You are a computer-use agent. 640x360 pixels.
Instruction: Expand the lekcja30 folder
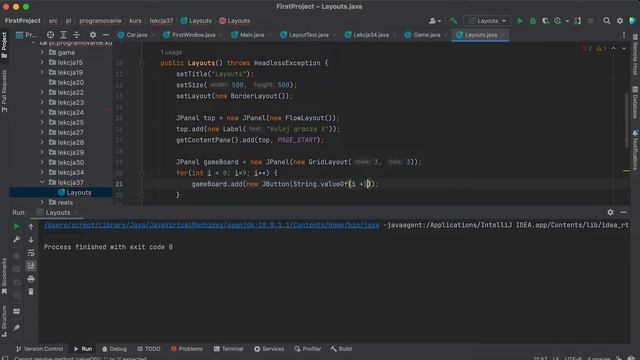[42, 162]
